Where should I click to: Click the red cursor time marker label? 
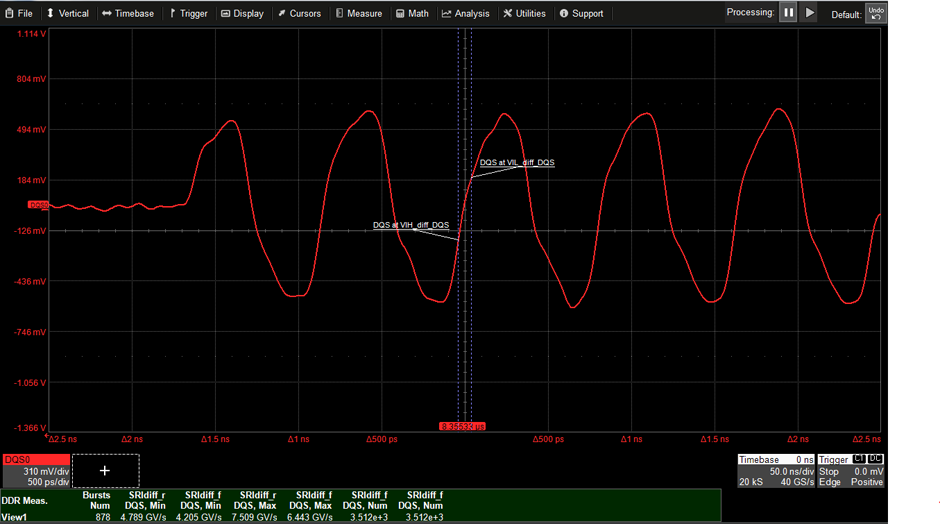click(462, 426)
